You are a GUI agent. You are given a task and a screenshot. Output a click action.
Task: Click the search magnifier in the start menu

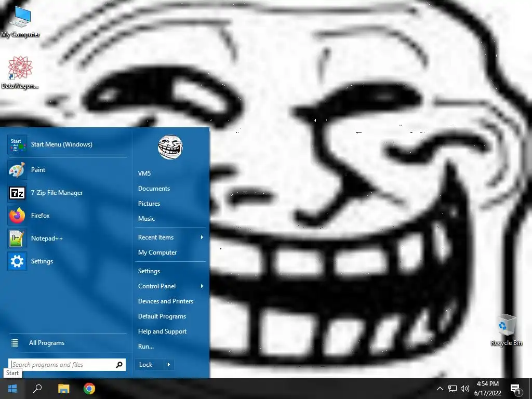[x=119, y=365]
